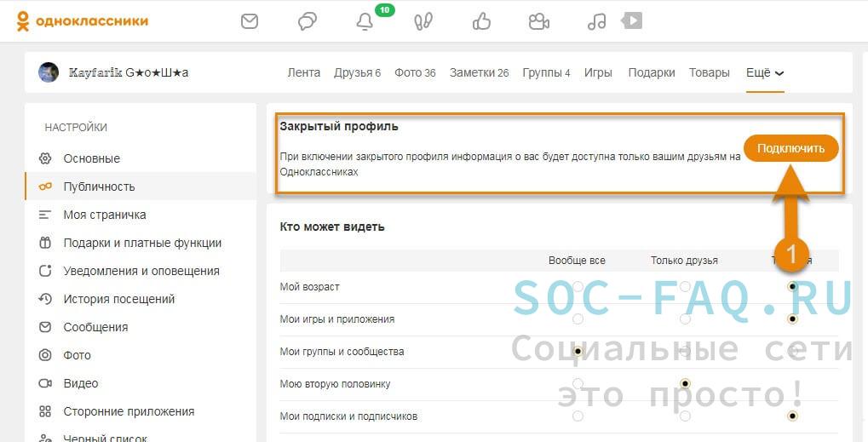Image resolution: width=868 pixels, height=442 pixels.
Task: Open the video camera icon
Action: pyautogui.click(x=539, y=21)
